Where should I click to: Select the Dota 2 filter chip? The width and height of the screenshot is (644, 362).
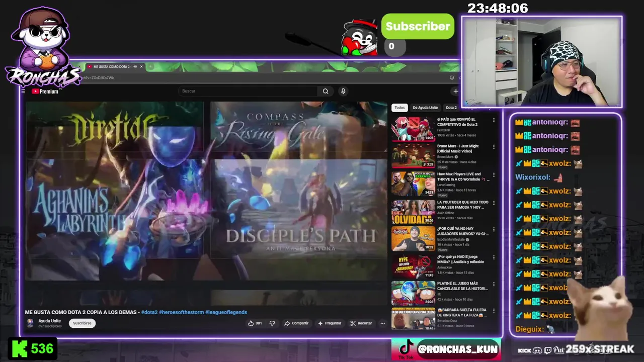click(x=451, y=108)
